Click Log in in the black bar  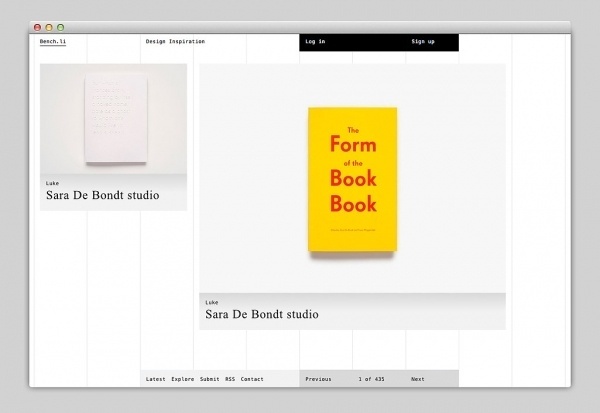point(315,42)
